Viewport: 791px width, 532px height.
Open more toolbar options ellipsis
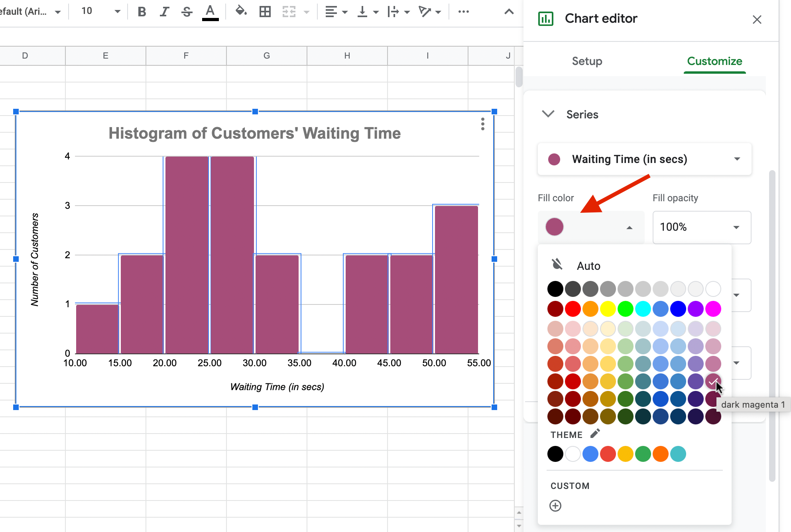tap(463, 12)
